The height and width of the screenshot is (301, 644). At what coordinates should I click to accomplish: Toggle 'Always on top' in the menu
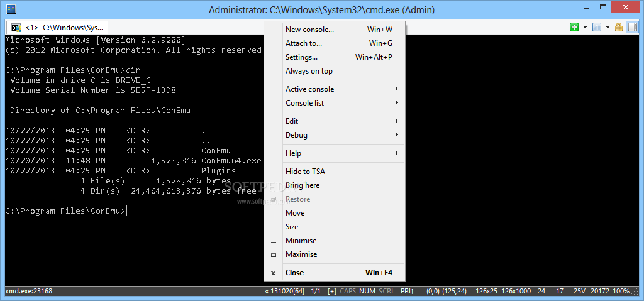click(x=335, y=71)
